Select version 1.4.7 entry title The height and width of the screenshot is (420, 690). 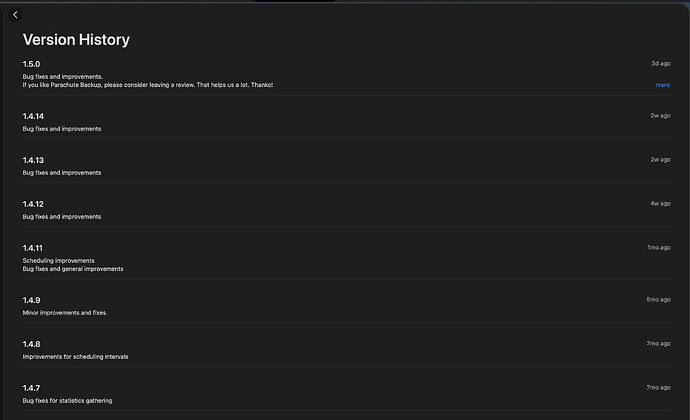(x=32, y=388)
